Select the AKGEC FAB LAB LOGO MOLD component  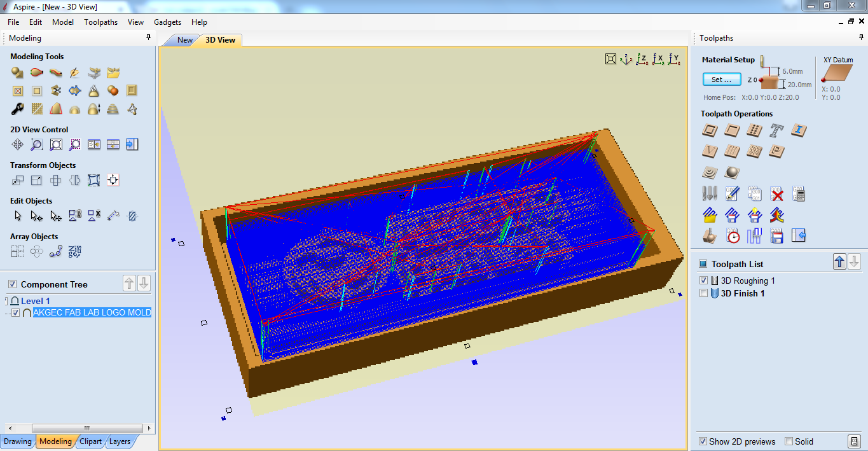tap(92, 313)
